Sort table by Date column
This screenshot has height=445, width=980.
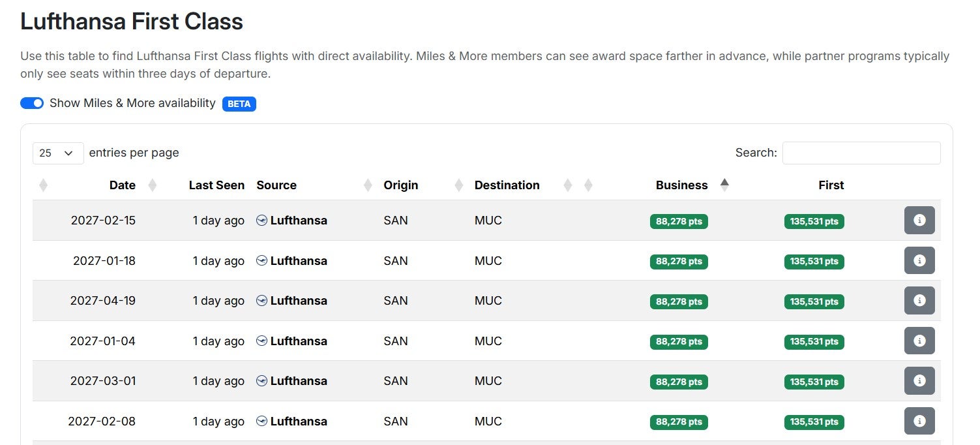[x=122, y=185]
